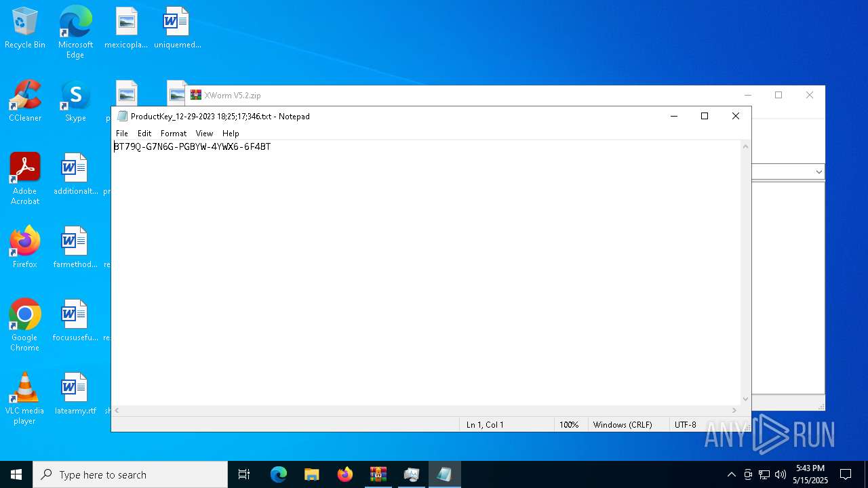Close the Notepad window
This screenshot has width=868, height=488.
click(x=736, y=117)
